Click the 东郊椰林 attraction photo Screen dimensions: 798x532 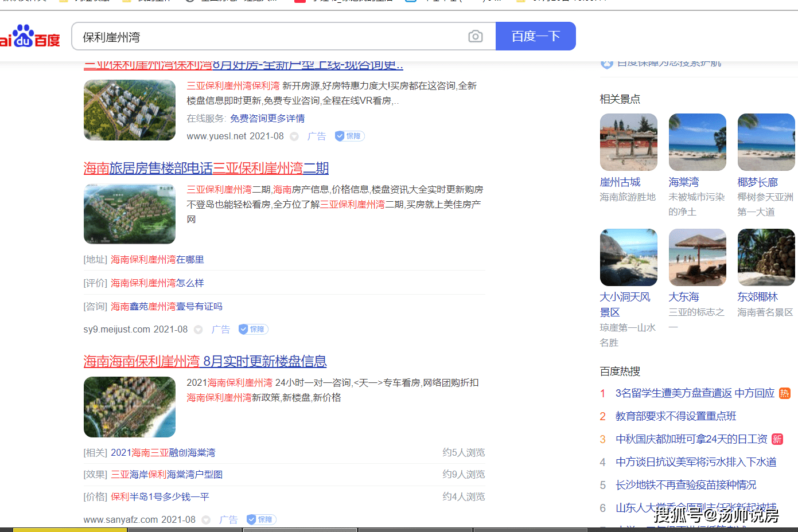pyautogui.click(x=766, y=257)
